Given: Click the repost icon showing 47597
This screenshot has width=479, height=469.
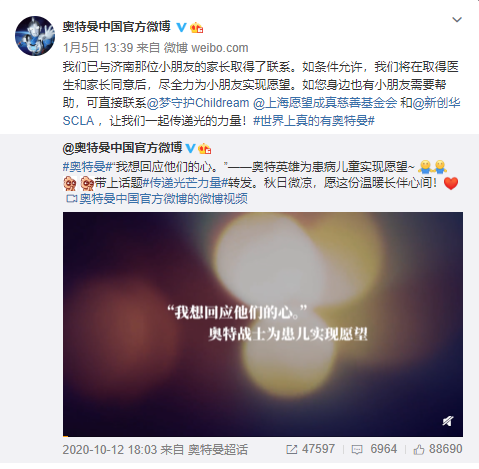Looking at the screenshot, I should pos(292,450).
